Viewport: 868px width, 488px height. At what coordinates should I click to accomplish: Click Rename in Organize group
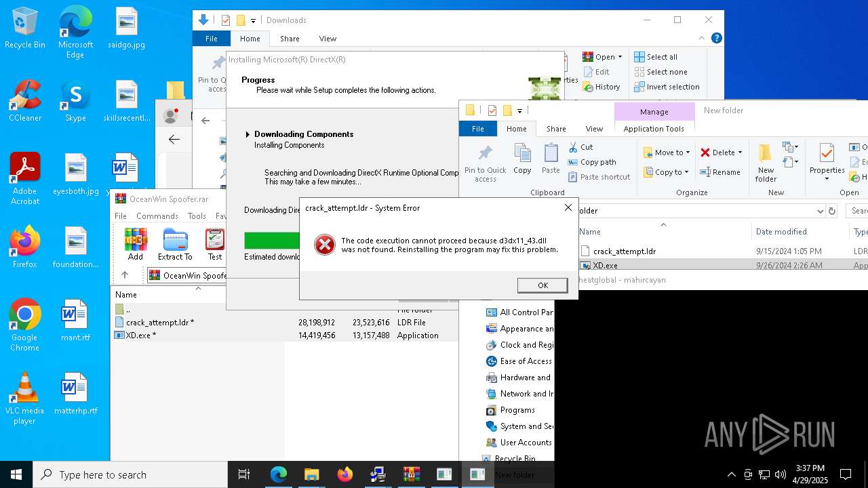pyautogui.click(x=720, y=172)
